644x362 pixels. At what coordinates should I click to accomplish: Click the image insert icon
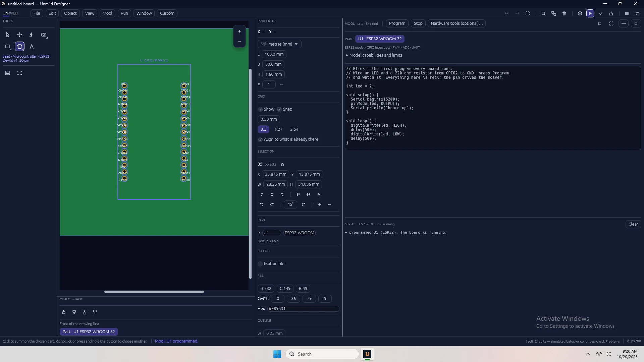[x=8, y=73]
